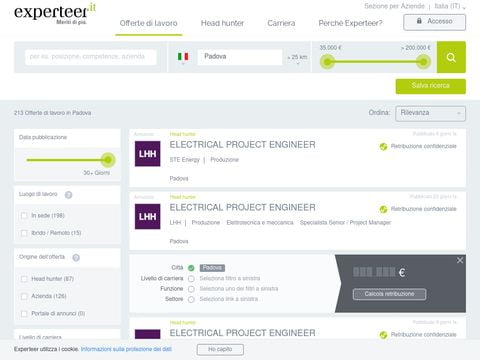Open the + 25 km radius dropdown

click(x=297, y=58)
